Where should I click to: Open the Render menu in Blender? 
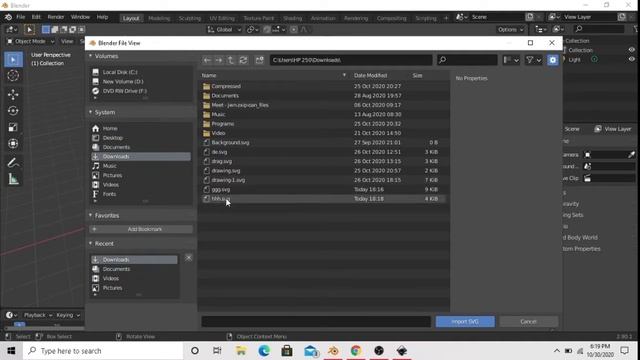point(56,17)
